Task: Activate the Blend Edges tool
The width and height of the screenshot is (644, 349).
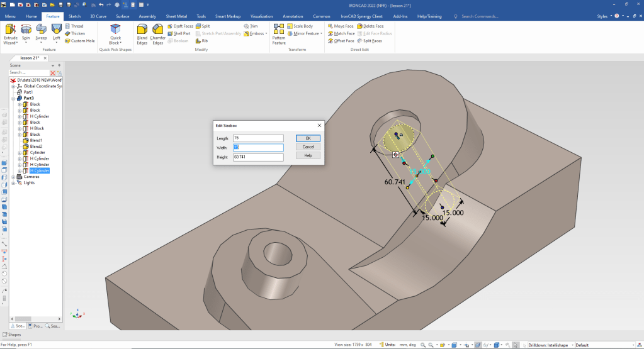Action: point(142,30)
